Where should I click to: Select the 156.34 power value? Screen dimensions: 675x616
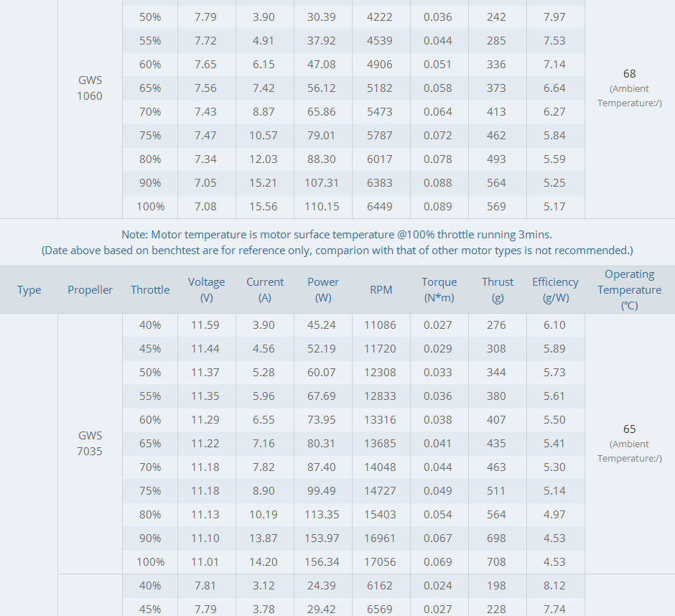click(x=322, y=561)
